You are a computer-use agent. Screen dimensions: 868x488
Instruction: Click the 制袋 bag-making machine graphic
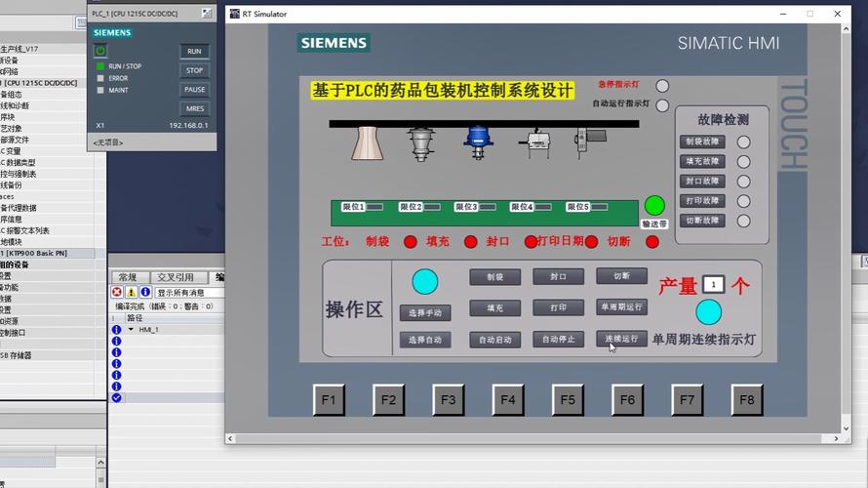[367, 143]
